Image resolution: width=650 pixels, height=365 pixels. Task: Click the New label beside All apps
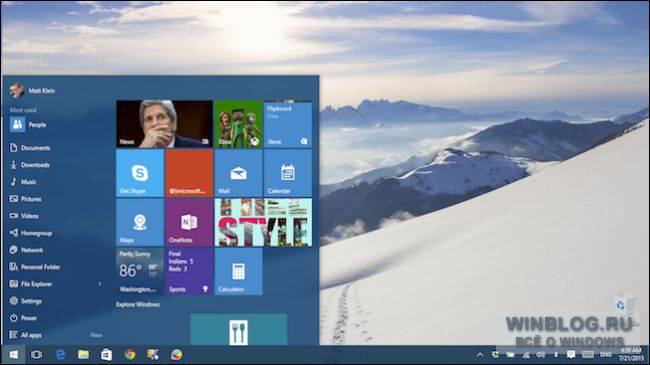coord(96,335)
